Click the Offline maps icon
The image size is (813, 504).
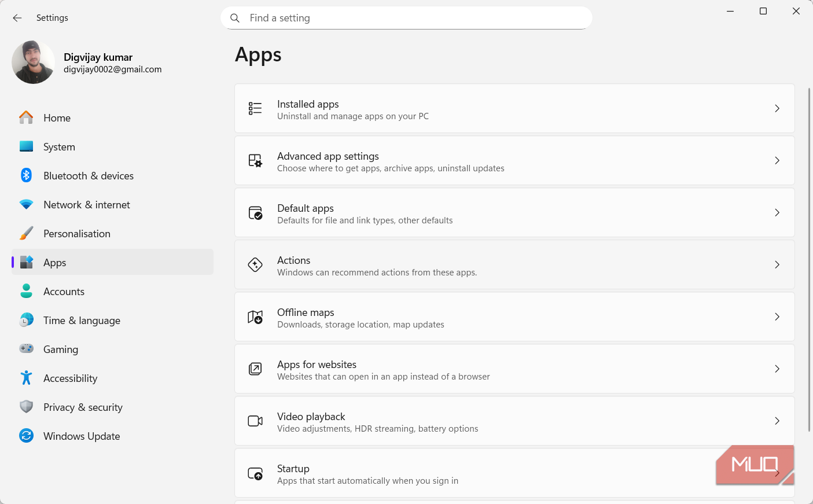(255, 317)
